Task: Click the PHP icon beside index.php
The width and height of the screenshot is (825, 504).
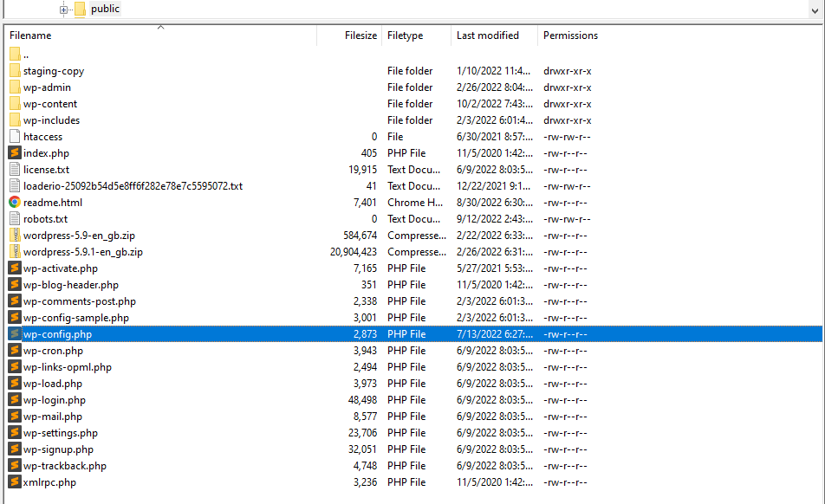Action: pos(15,153)
